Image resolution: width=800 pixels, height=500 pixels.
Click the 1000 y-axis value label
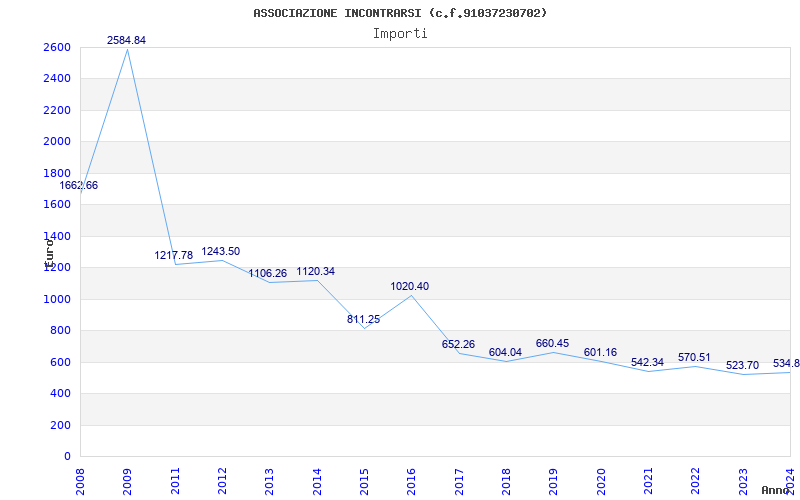(57, 300)
